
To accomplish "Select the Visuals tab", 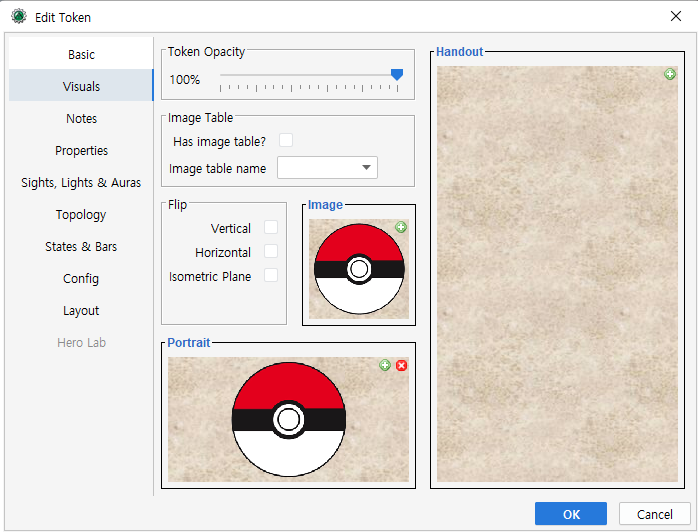I will point(81,86).
